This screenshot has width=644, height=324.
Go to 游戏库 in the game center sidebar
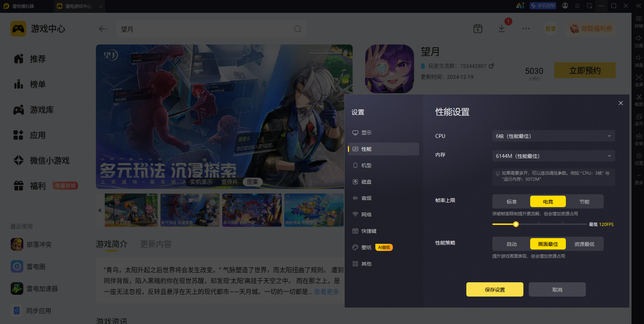click(x=34, y=110)
